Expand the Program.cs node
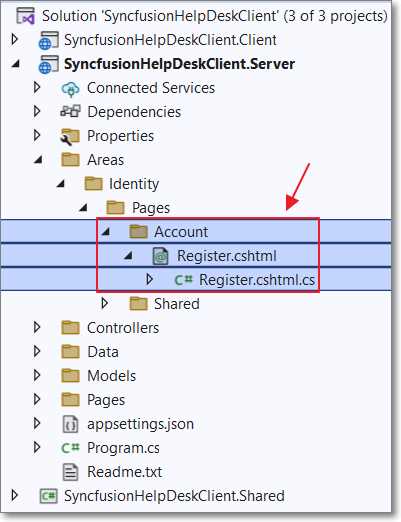The width and height of the screenshot is (401, 522). click(x=37, y=447)
